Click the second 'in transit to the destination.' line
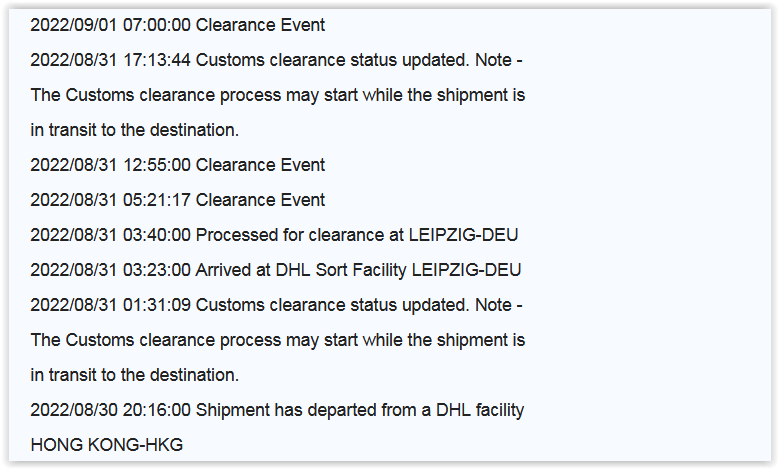779x469 pixels. click(x=135, y=375)
